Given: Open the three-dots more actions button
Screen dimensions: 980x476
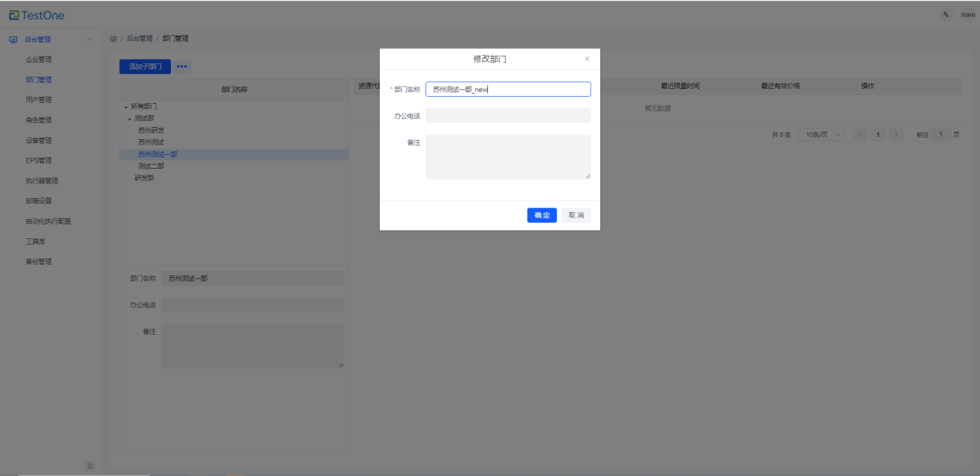Looking at the screenshot, I should pos(182,67).
